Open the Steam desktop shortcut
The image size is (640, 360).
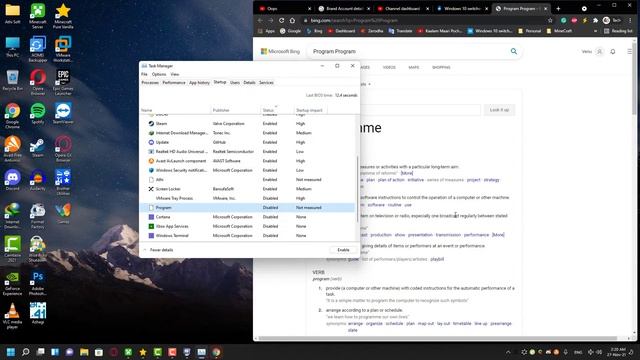pos(38,147)
